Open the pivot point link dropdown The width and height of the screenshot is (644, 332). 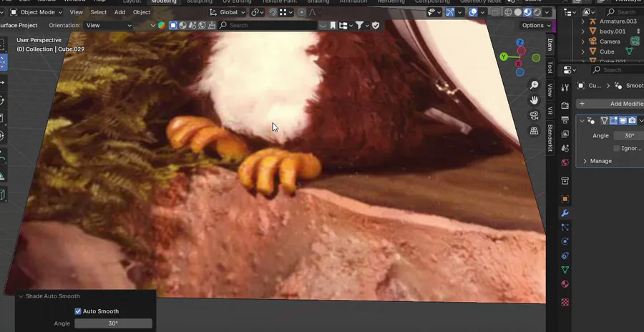[x=258, y=12]
